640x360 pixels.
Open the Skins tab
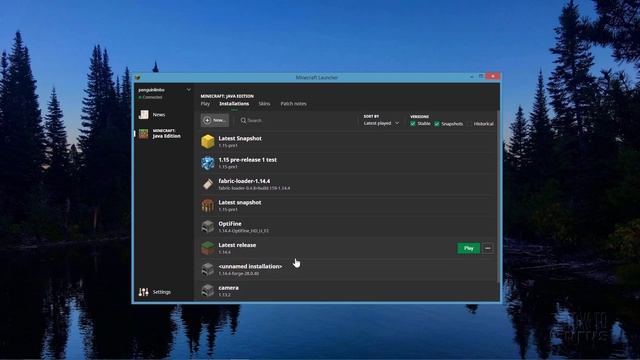coord(264,104)
